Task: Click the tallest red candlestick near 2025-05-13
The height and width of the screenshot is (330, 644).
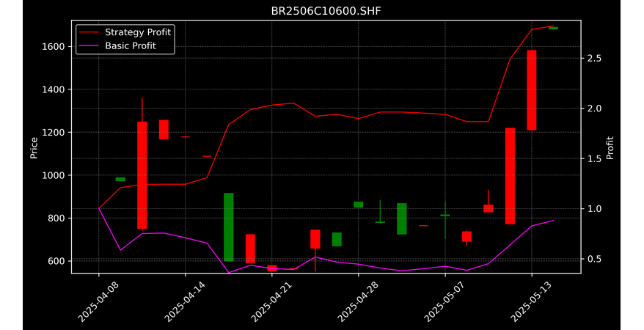Action: click(x=532, y=90)
